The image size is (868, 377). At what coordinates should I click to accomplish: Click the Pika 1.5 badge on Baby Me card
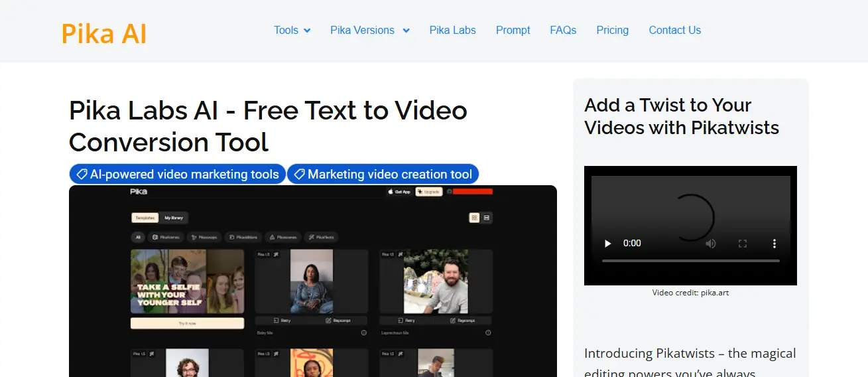(x=264, y=254)
